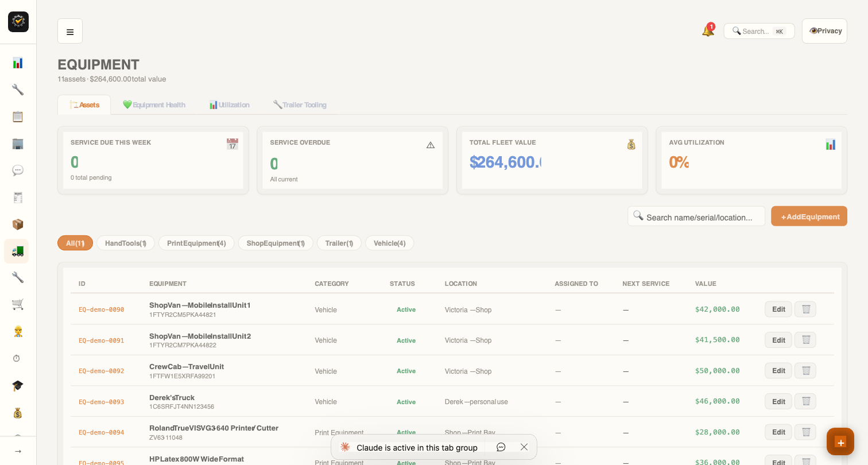Filter by Shop Equipment (1) chip
This screenshot has height=465, width=868.
click(x=276, y=243)
